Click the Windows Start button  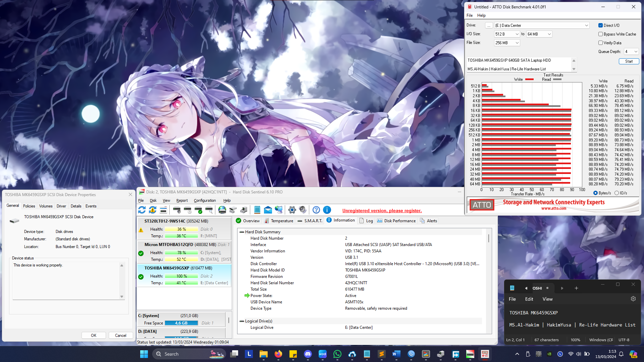[x=144, y=354]
